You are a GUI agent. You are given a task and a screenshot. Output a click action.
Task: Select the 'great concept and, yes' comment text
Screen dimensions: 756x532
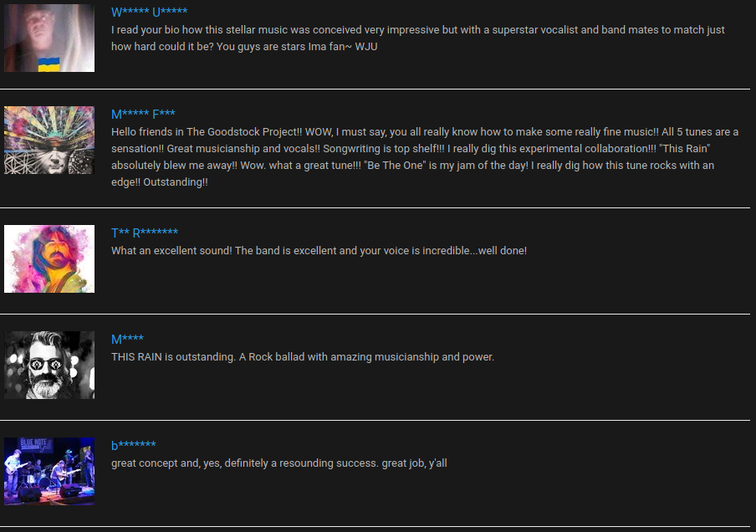tap(279, 463)
